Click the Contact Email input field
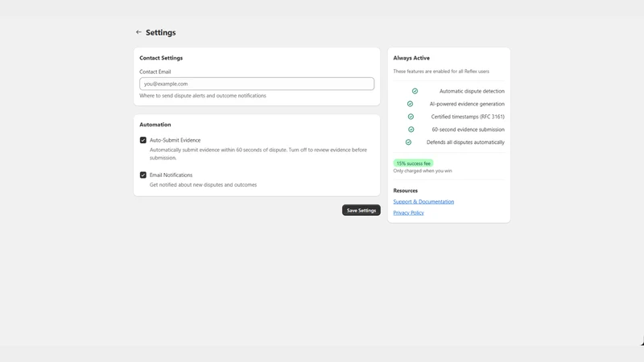 (x=257, y=84)
